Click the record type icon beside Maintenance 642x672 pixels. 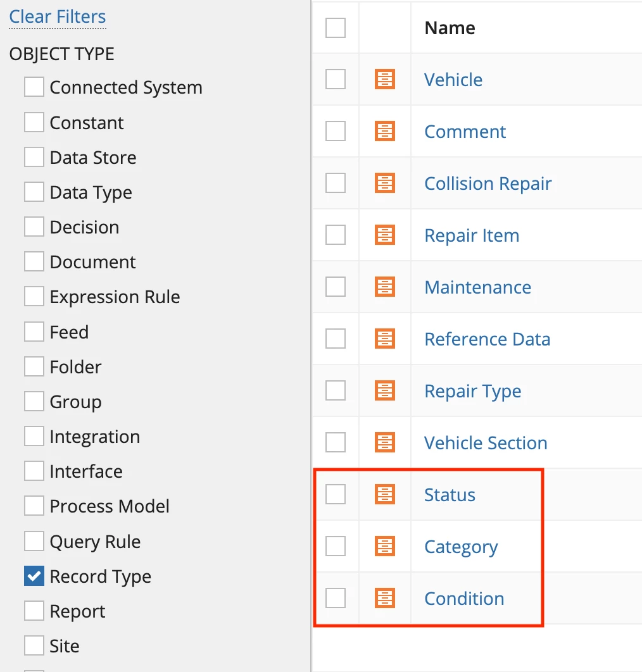385,287
